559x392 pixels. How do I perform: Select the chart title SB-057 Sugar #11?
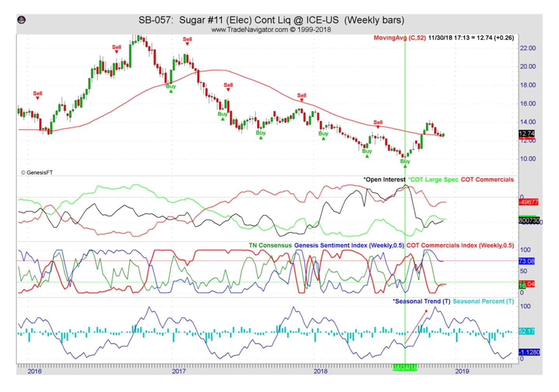[271, 20]
